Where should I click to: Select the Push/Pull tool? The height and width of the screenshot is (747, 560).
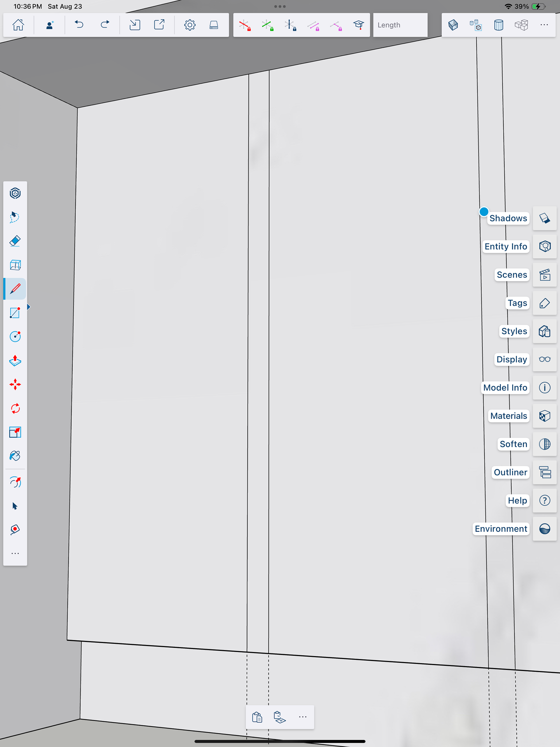(15, 361)
